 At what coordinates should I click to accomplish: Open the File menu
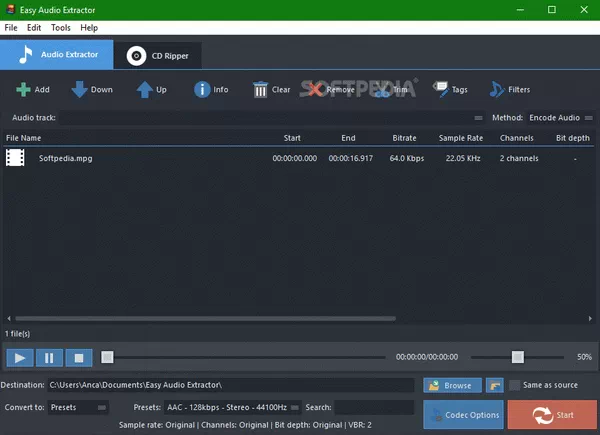point(11,28)
